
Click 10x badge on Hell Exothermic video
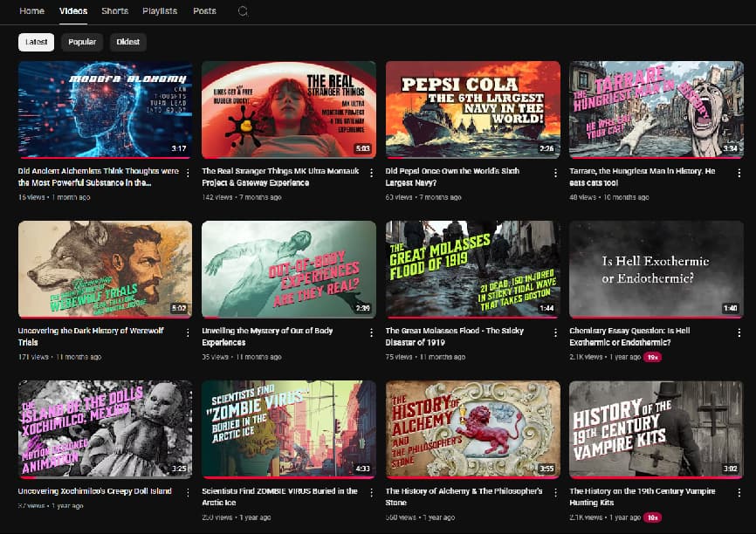[x=653, y=357]
